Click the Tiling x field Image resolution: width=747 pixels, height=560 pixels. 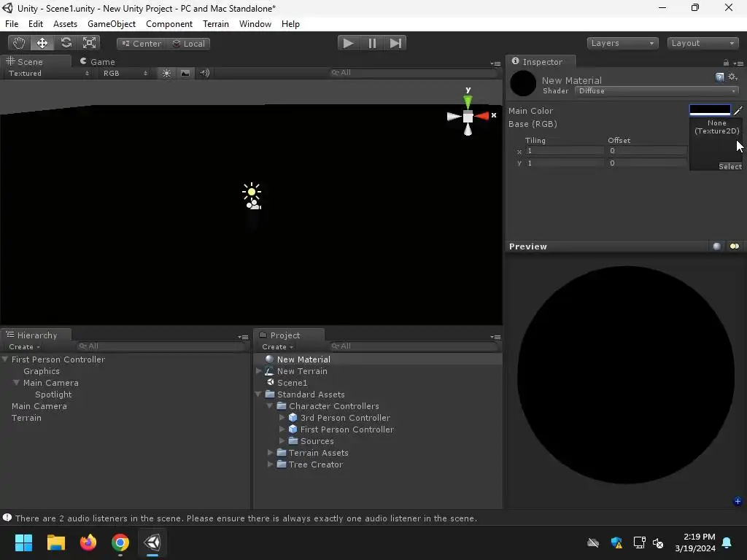565,150
